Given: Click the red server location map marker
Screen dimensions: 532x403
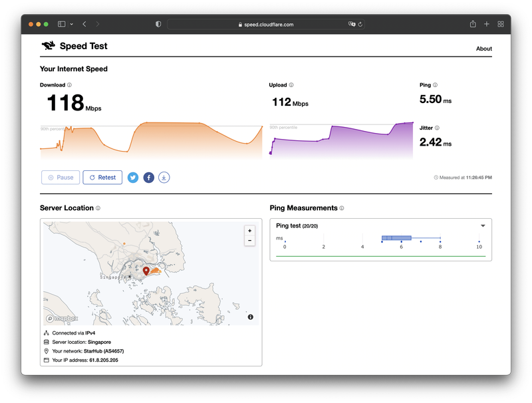Looking at the screenshot, I should click(x=146, y=271).
